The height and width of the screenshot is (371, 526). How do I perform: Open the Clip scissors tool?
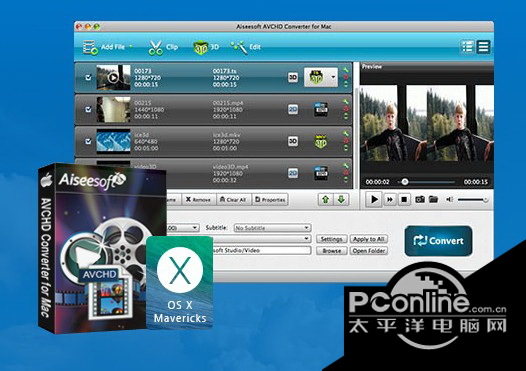pyautogui.click(x=163, y=47)
